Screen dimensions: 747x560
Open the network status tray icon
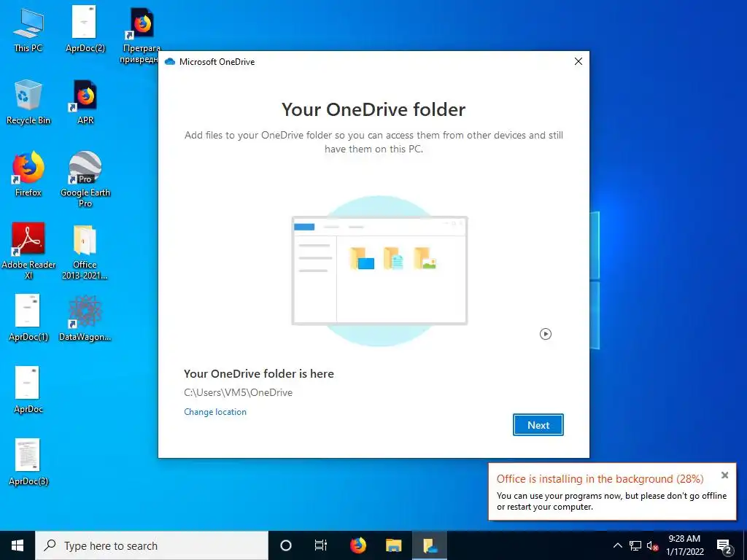pyautogui.click(x=635, y=545)
